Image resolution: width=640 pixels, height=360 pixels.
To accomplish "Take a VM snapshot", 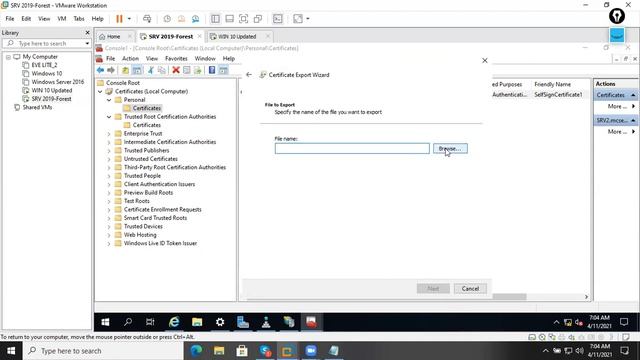I will (167, 19).
